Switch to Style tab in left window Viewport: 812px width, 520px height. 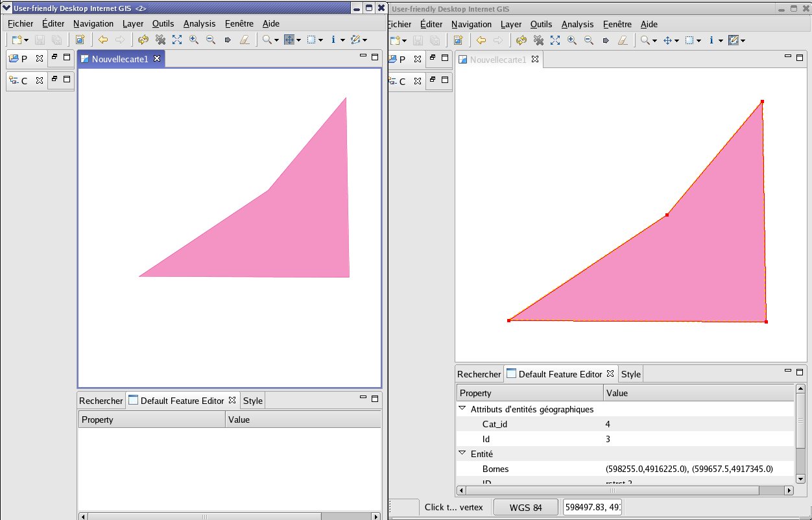click(x=252, y=401)
